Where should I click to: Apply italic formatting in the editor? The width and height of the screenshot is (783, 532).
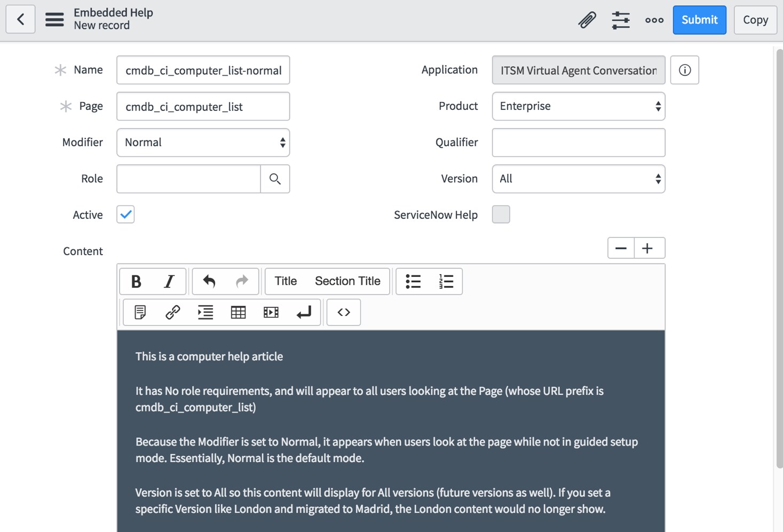168,281
